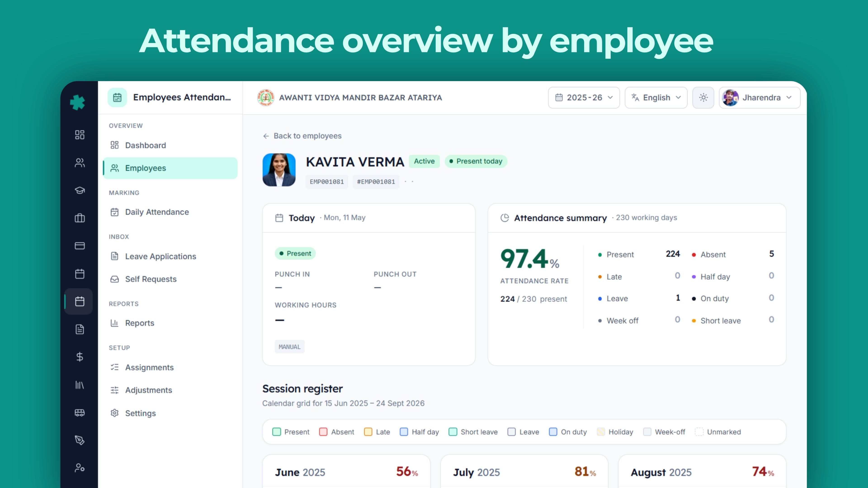Click the Absent legend color swatch
The height and width of the screenshot is (488, 868).
(323, 432)
